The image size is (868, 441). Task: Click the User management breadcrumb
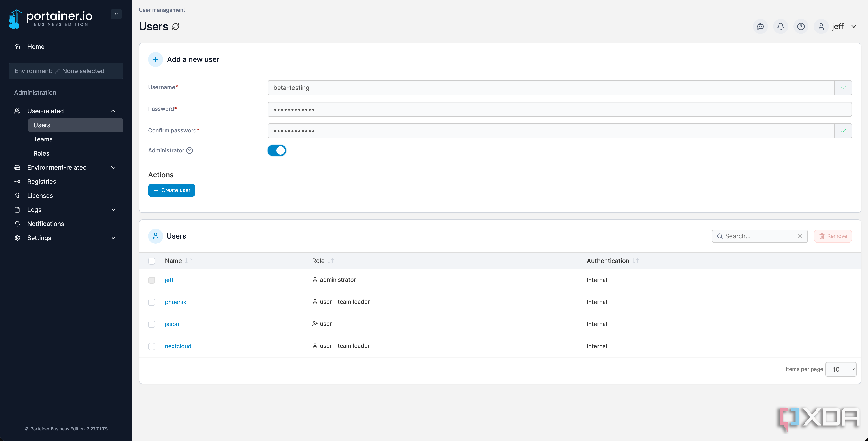click(x=162, y=10)
